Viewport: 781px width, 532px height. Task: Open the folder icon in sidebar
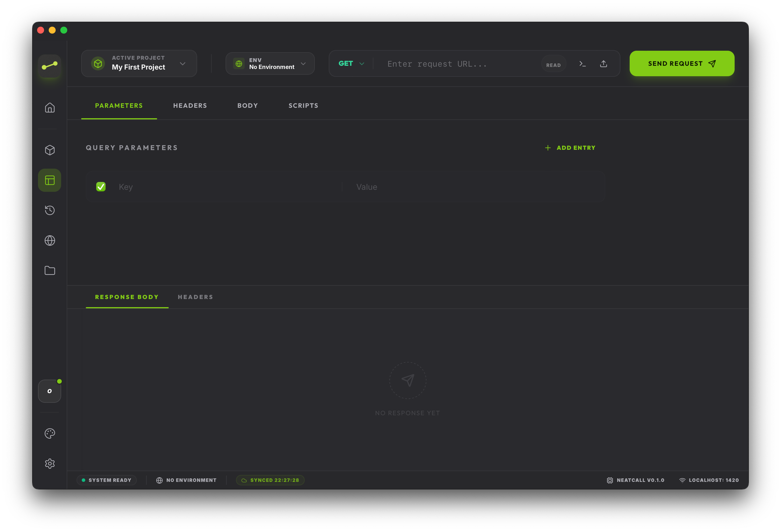coord(50,270)
